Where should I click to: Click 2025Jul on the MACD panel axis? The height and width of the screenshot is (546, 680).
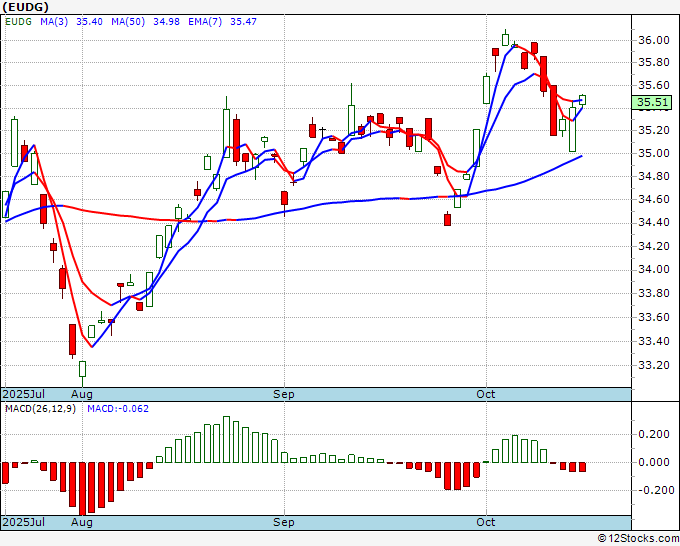pos(24,522)
